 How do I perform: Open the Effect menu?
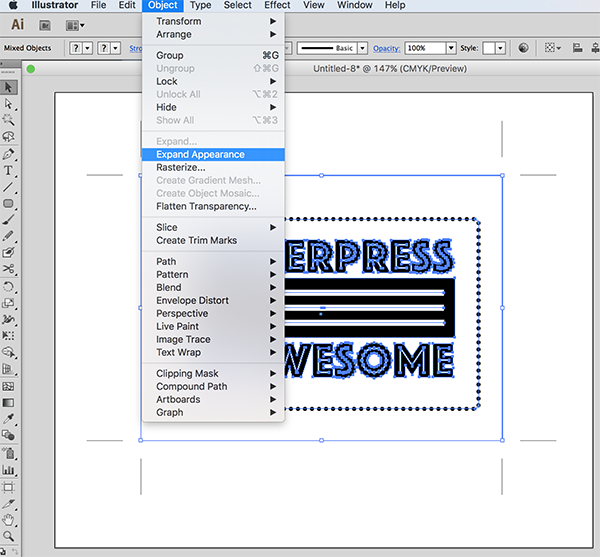tap(277, 5)
